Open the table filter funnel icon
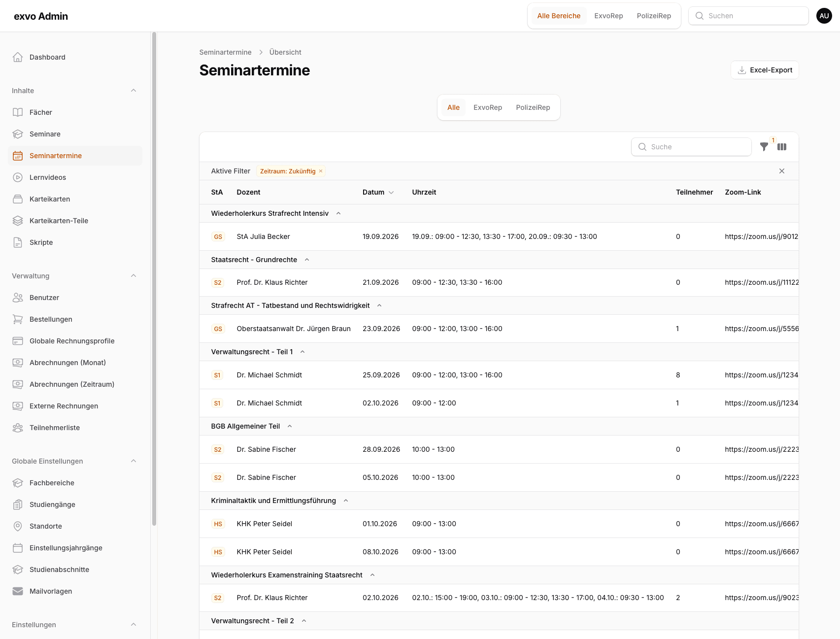 point(764,147)
